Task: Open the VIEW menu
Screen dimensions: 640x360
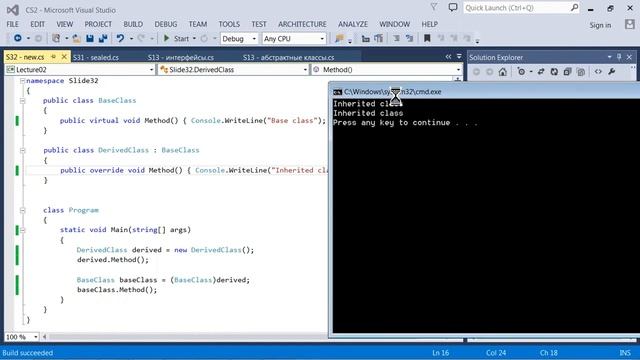Action: click(x=64, y=24)
